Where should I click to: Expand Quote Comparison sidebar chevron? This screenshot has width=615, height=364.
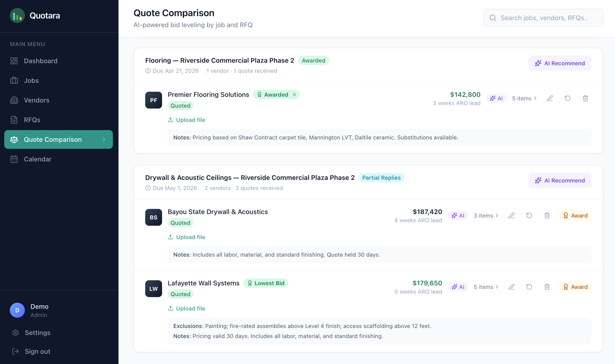point(104,139)
